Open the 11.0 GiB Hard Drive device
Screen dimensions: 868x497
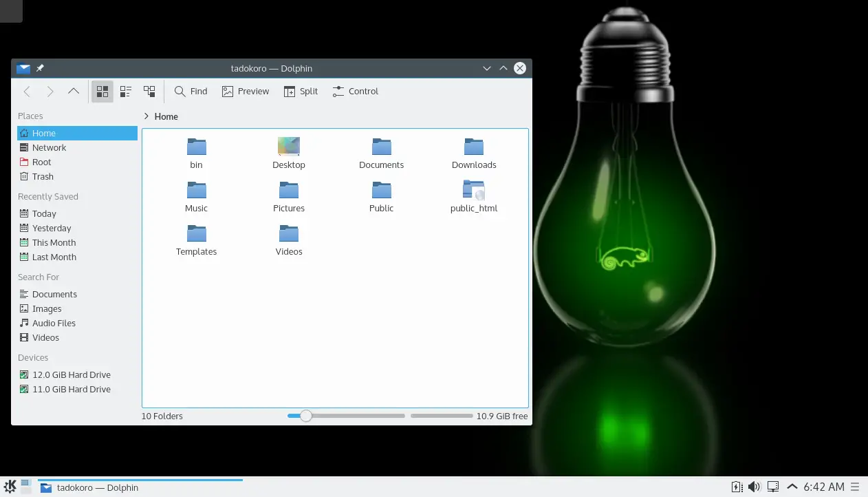(x=77, y=389)
